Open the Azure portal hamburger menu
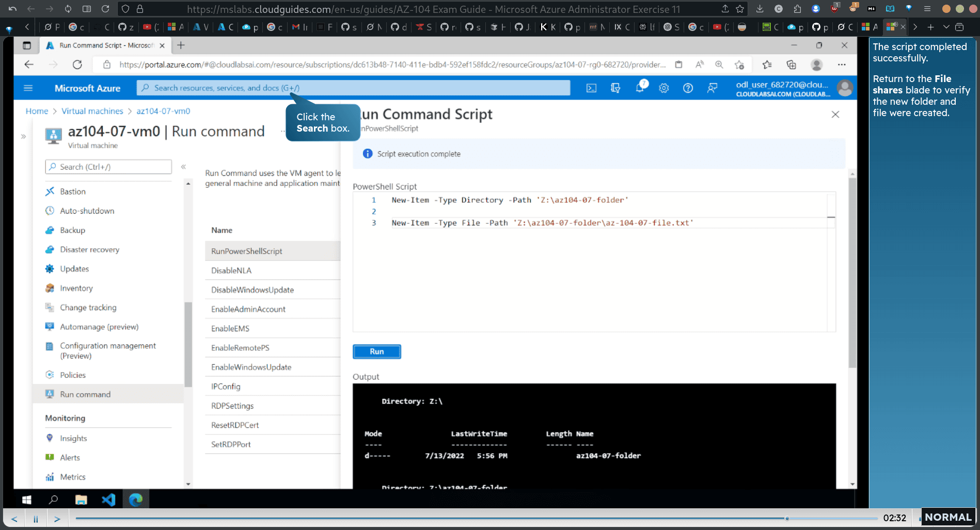This screenshot has height=530, width=980. (x=28, y=88)
